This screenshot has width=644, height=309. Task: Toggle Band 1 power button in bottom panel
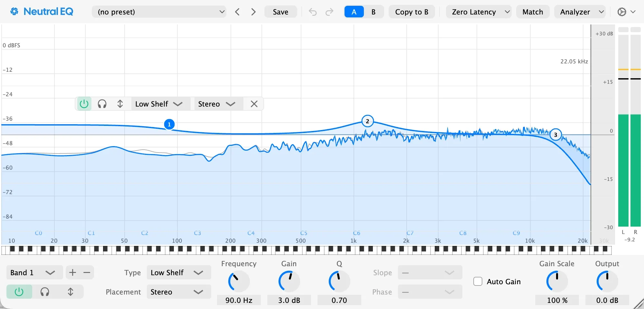[19, 292]
